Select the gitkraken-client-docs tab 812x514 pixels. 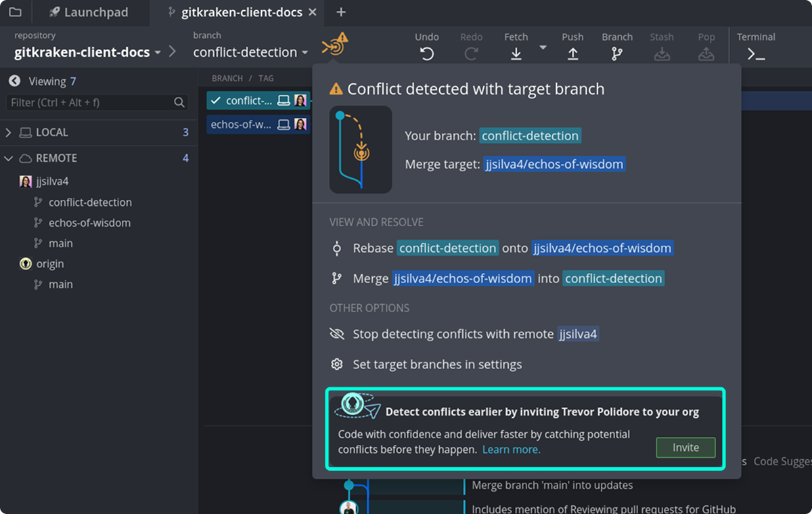pos(240,12)
